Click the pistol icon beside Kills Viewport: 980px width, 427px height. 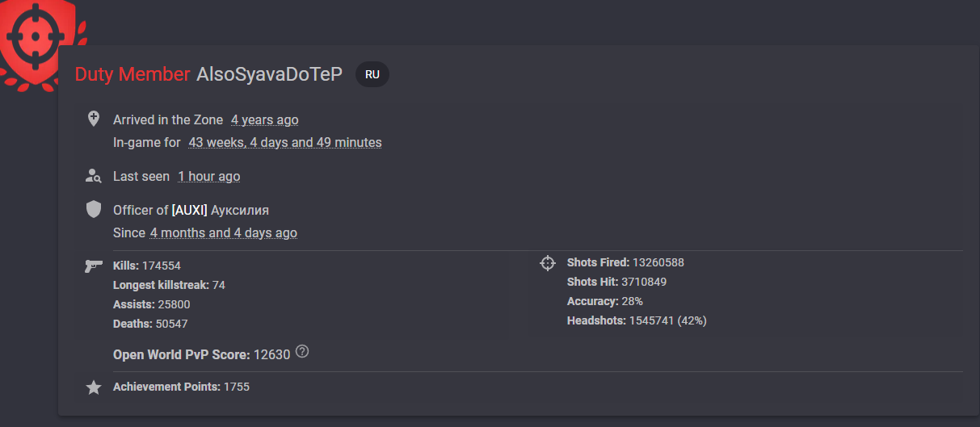[x=94, y=266]
